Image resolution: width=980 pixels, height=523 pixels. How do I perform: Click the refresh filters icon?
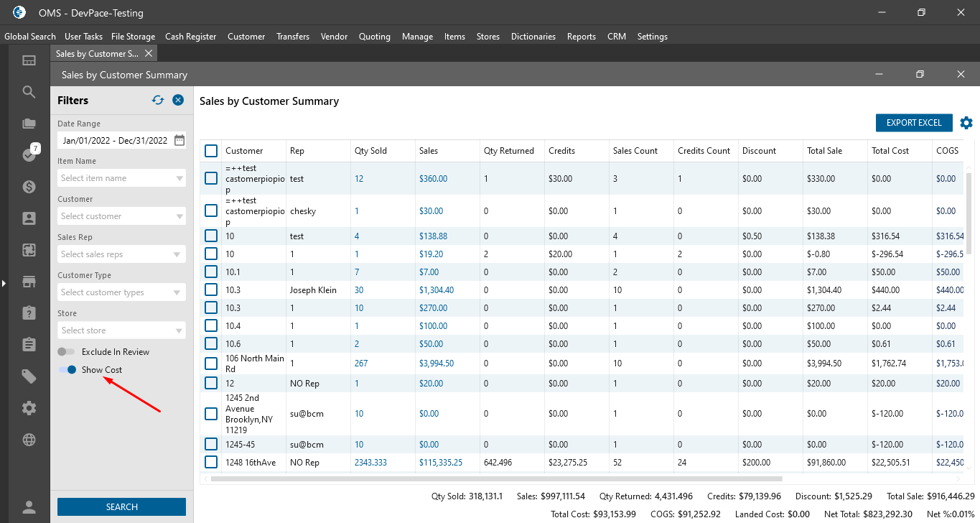click(158, 101)
